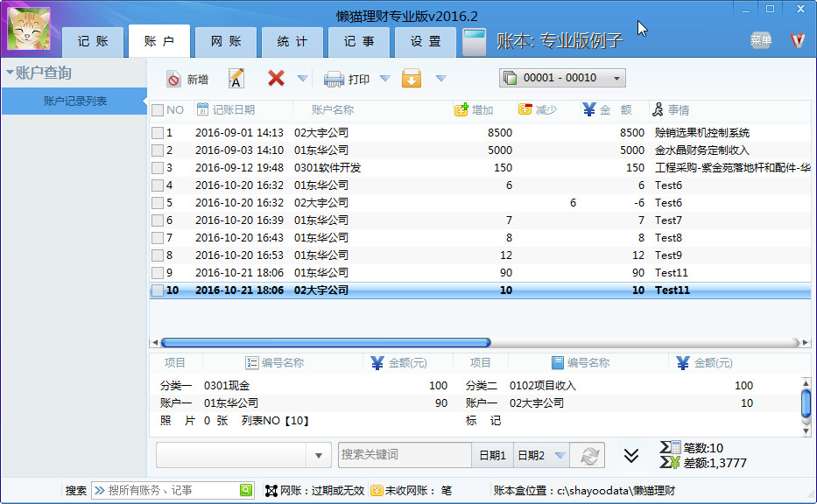Viewport: 817px width, 504px height.
Task: Click the horizontal scrollbar thumb of the table
Action: (326, 343)
